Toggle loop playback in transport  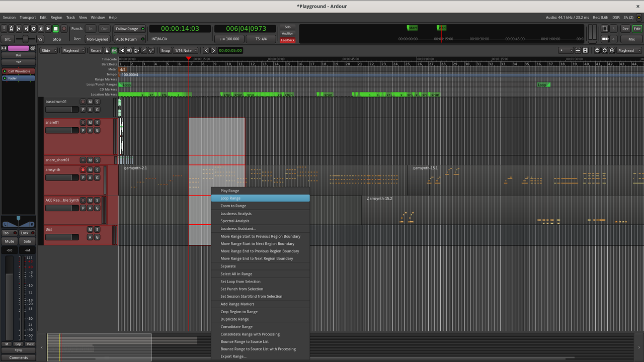(x=34, y=29)
